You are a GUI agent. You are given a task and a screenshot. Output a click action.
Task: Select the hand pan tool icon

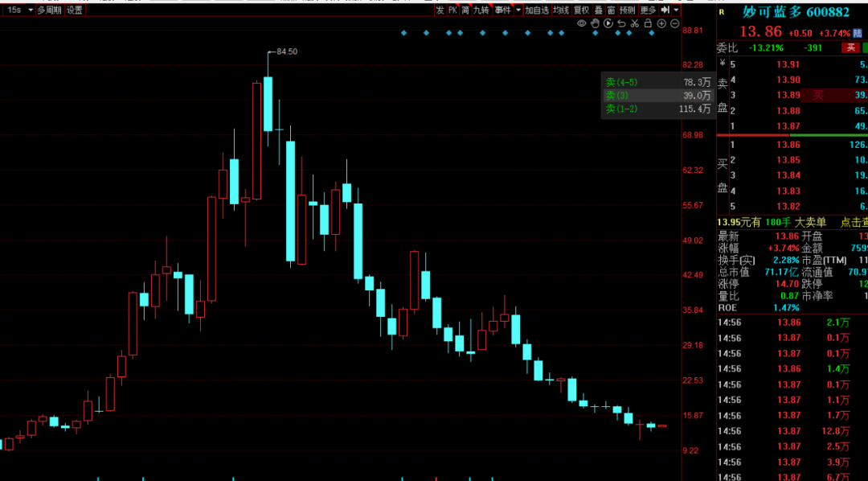596,24
